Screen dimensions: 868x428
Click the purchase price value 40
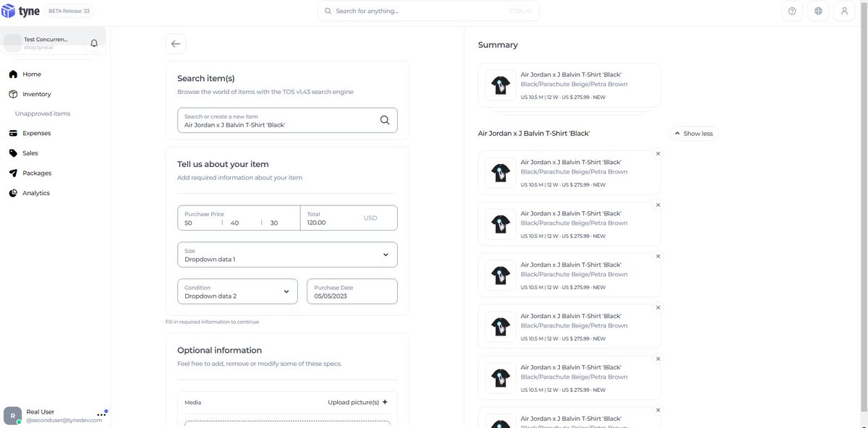point(234,223)
